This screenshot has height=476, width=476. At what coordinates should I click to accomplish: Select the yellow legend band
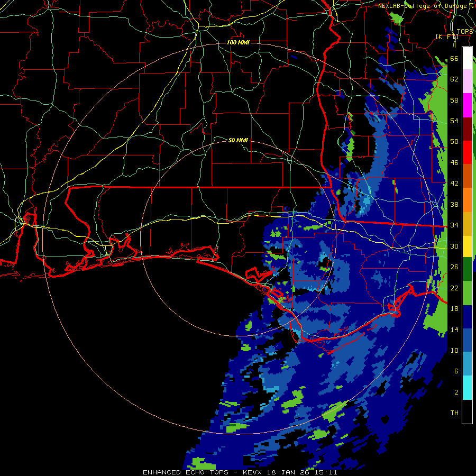(467, 246)
